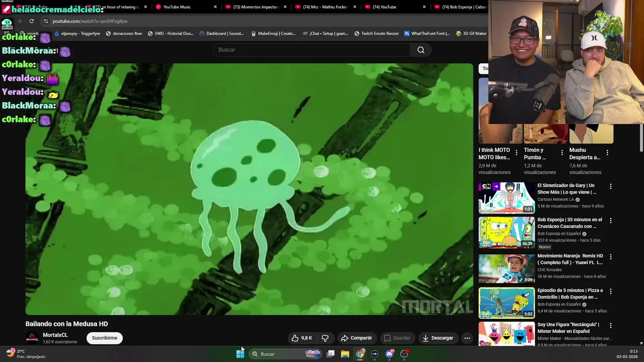Open MakeEmoji | Create... bookmark
This screenshot has height=362, width=644.
[273, 34]
